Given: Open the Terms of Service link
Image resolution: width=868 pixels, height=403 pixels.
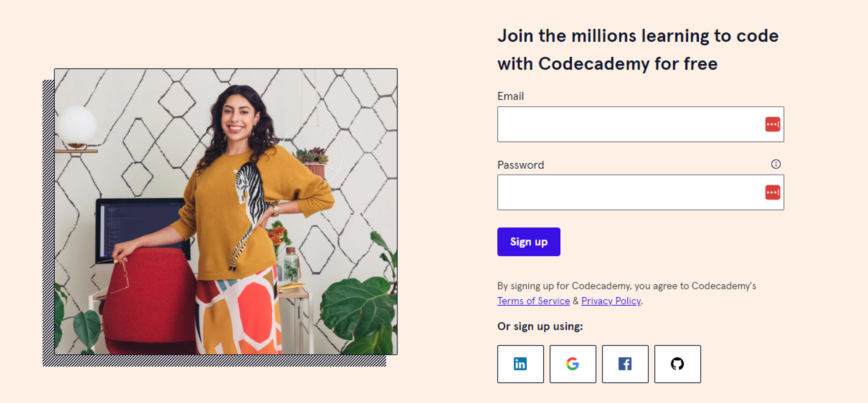Looking at the screenshot, I should point(533,301).
